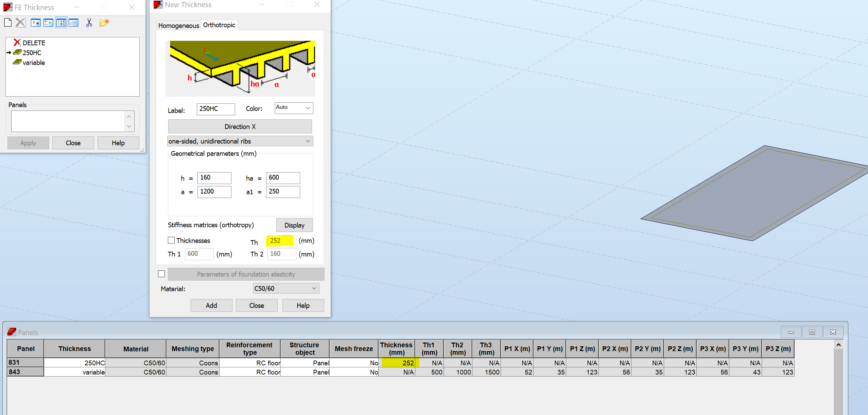Switch thickness list to small icons view

(x=49, y=22)
